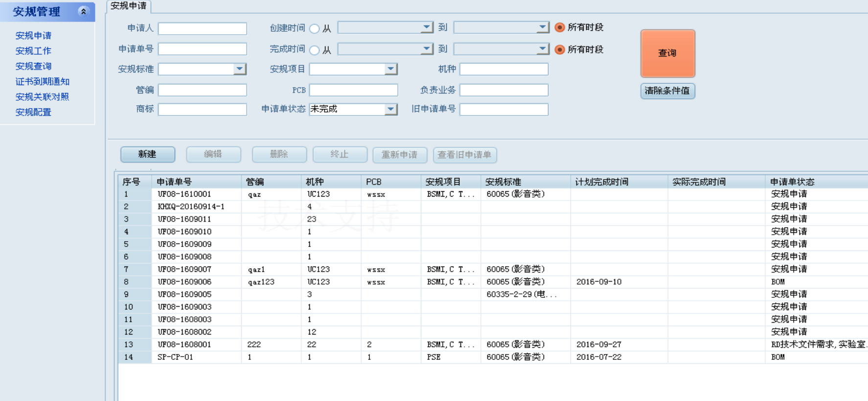Screen dimensions: 868x401
Task: Select row UF08-1609009
Action: (493, 245)
